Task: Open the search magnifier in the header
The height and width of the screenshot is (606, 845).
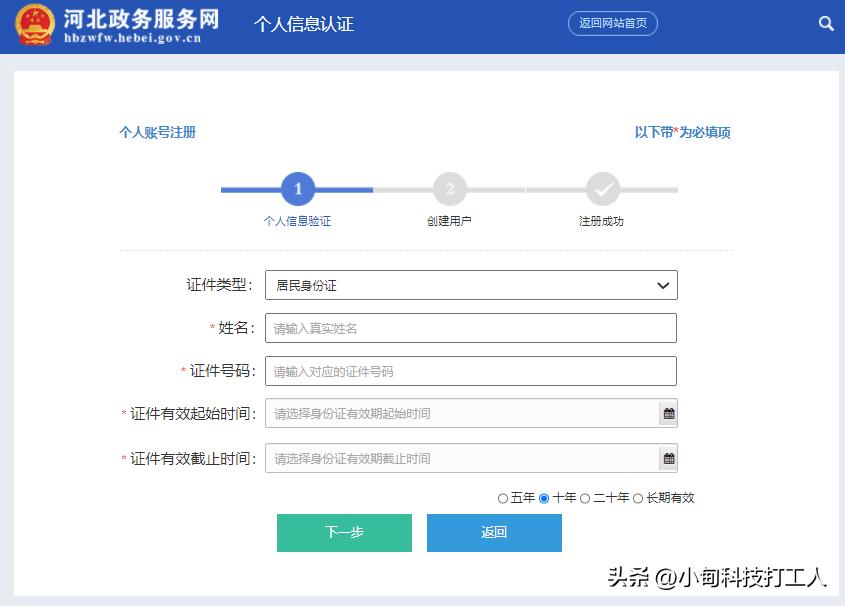Action: [x=826, y=23]
